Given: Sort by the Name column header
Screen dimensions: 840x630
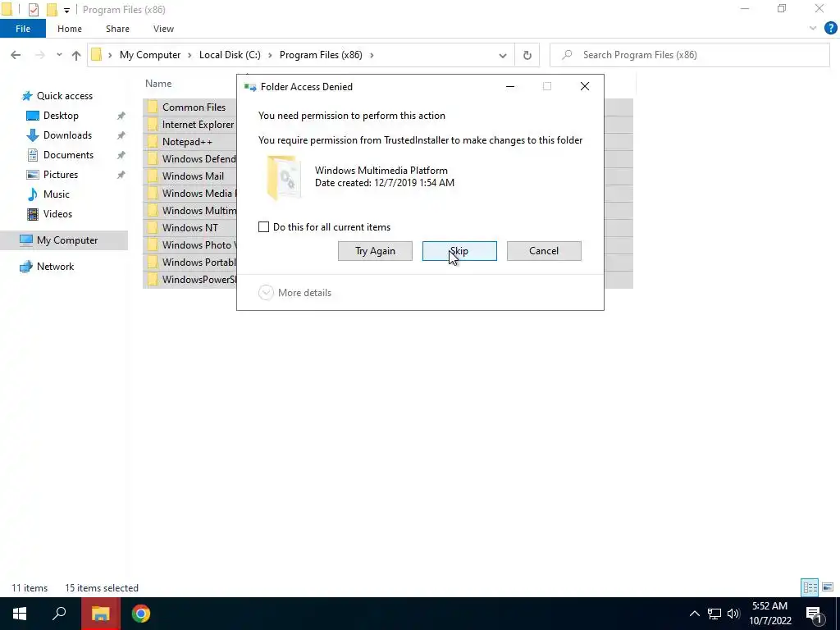Looking at the screenshot, I should 158,84.
